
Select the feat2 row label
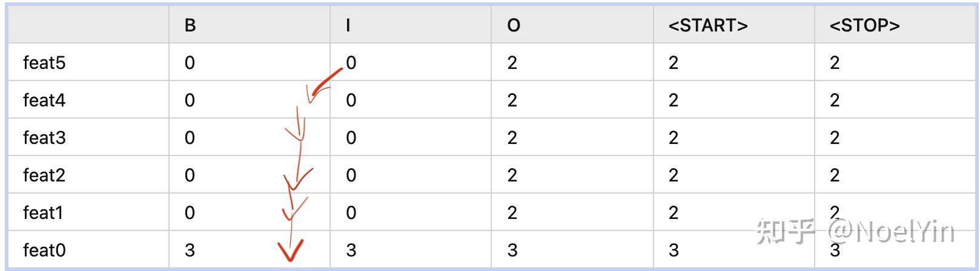click(x=44, y=175)
